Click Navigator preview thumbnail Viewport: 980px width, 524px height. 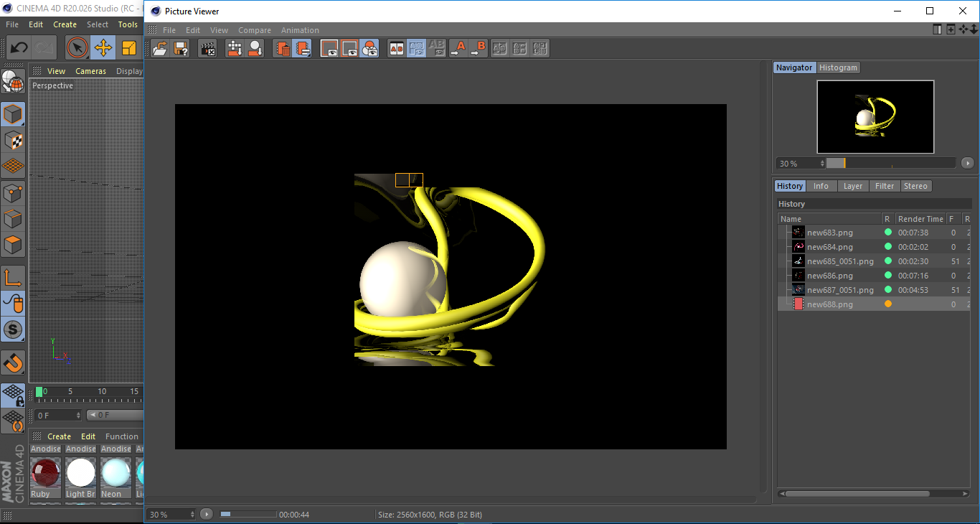point(875,117)
